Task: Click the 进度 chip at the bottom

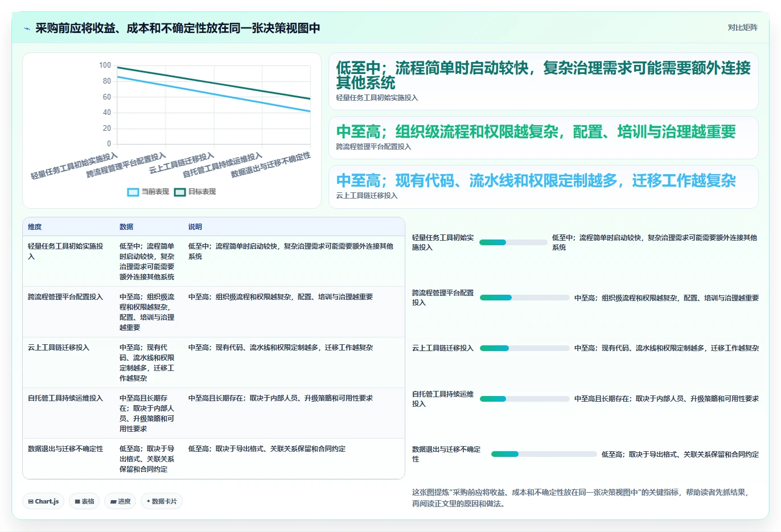Action: coord(120,501)
